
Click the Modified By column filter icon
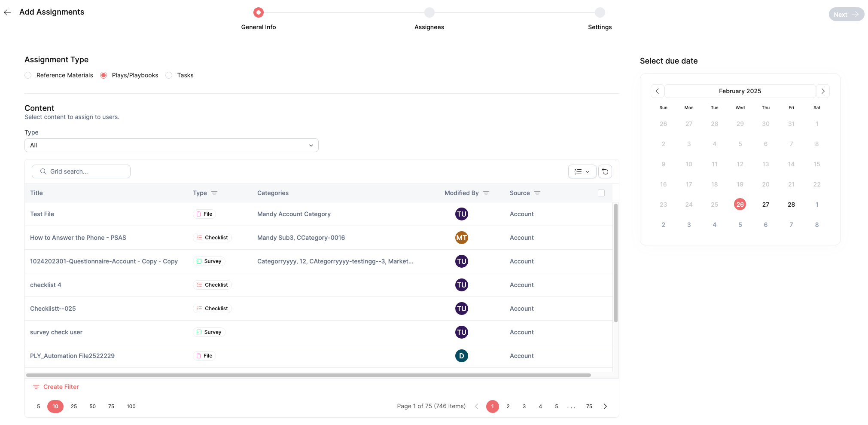point(486,193)
